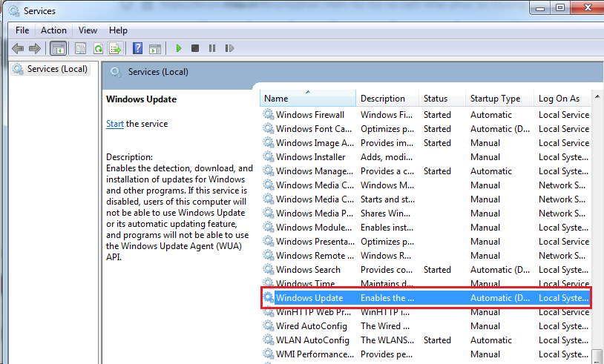This screenshot has width=604, height=364.
Task: Select the WLAN AutoConfig service row
Action: click(x=426, y=340)
